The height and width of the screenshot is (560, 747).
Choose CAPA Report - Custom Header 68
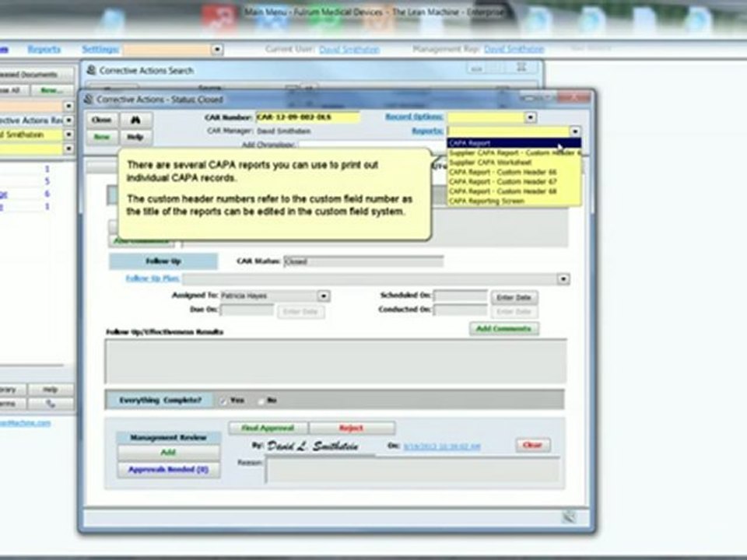(514, 191)
